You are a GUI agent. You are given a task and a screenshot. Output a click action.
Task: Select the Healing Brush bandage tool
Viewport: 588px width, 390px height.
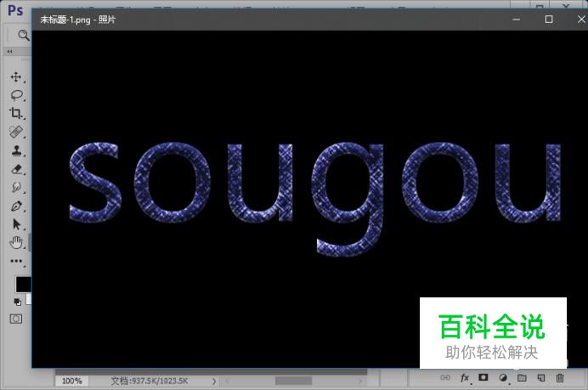(16, 132)
